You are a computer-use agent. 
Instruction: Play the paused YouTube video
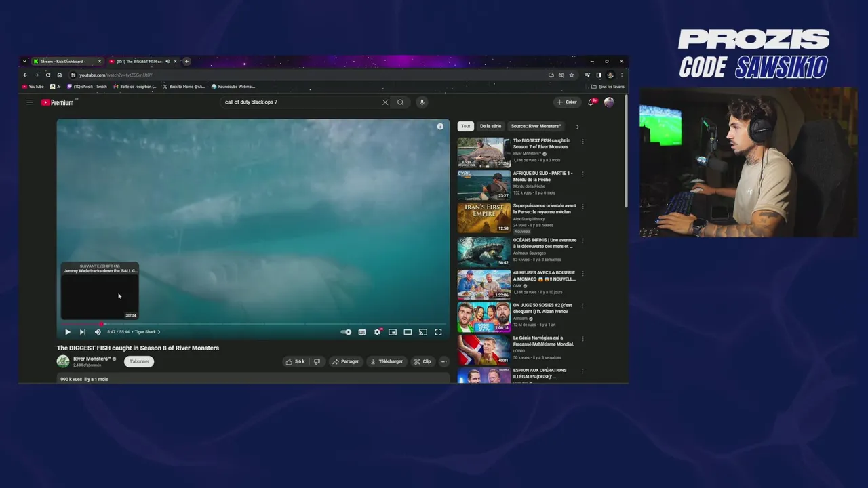pos(67,332)
